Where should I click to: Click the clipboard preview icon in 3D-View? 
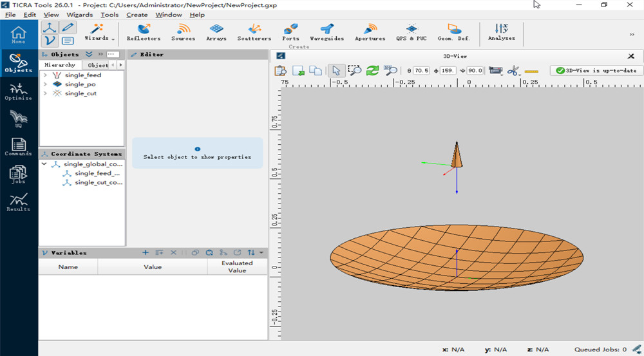point(281,71)
